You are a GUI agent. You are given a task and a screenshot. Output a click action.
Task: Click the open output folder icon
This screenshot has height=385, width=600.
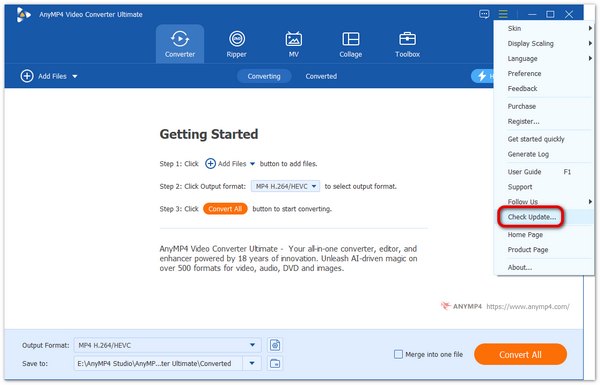pyautogui.click(x=275, y=364)
